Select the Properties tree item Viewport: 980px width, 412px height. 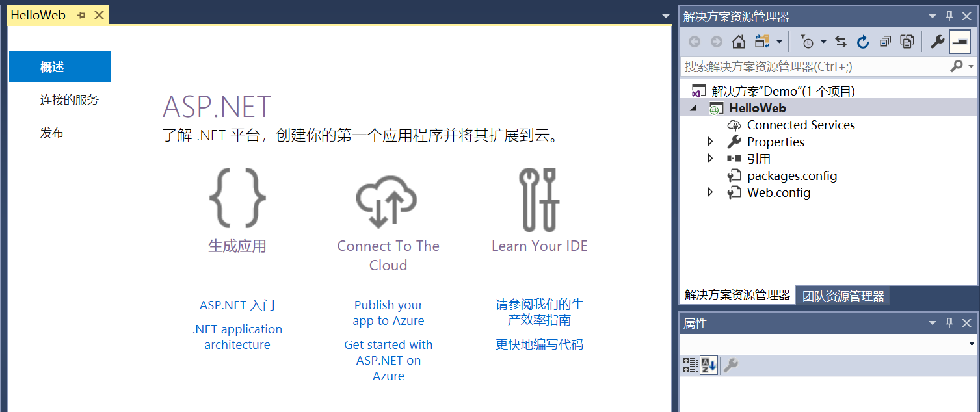coord(775,142)
